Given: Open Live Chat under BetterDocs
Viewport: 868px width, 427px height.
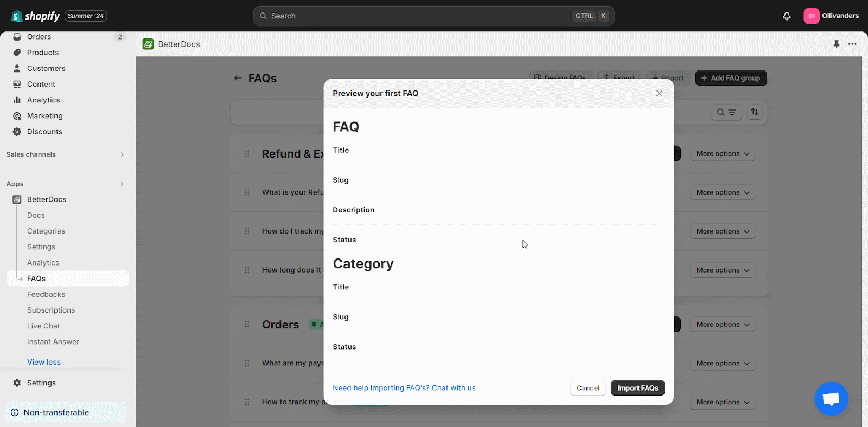Looking at the screenshot, I should 43,326.
